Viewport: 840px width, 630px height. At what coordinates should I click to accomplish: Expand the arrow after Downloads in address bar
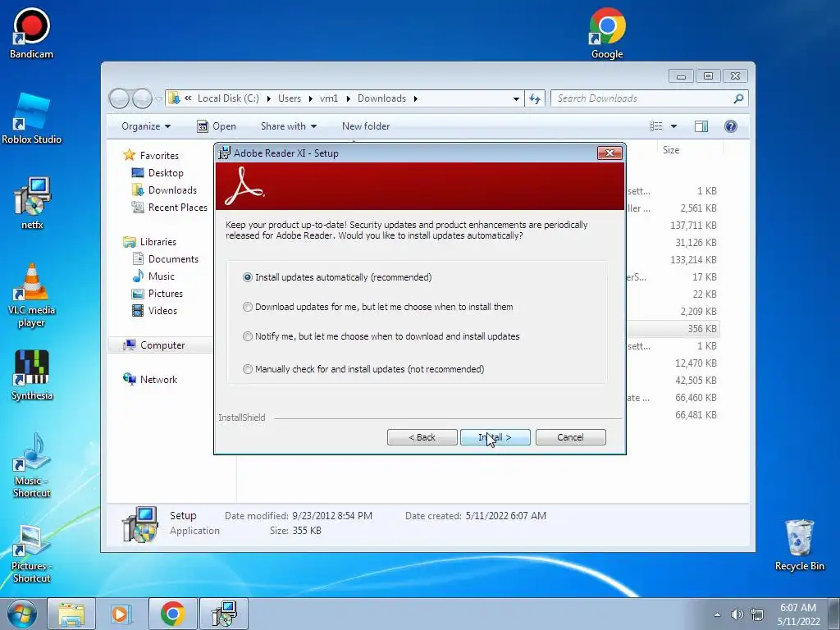[x=415, y=98]
